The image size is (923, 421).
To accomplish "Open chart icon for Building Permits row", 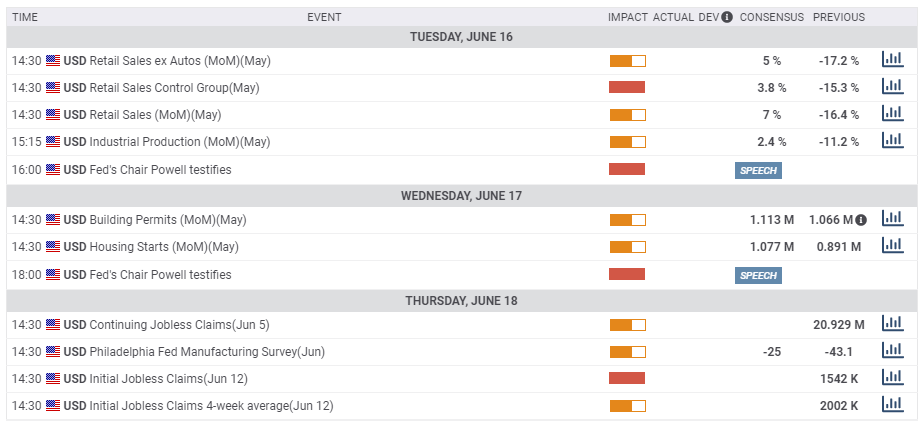I will tap(892, 218).
